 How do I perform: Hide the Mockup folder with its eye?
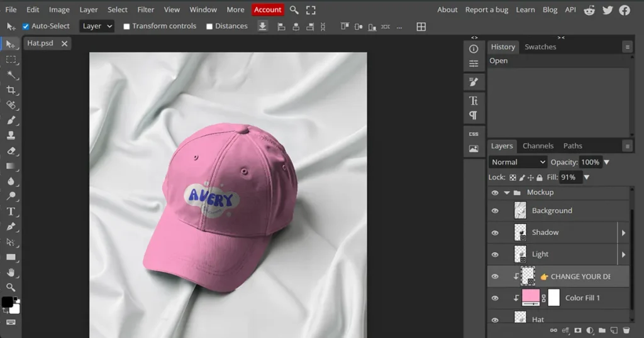coord(495,192)
